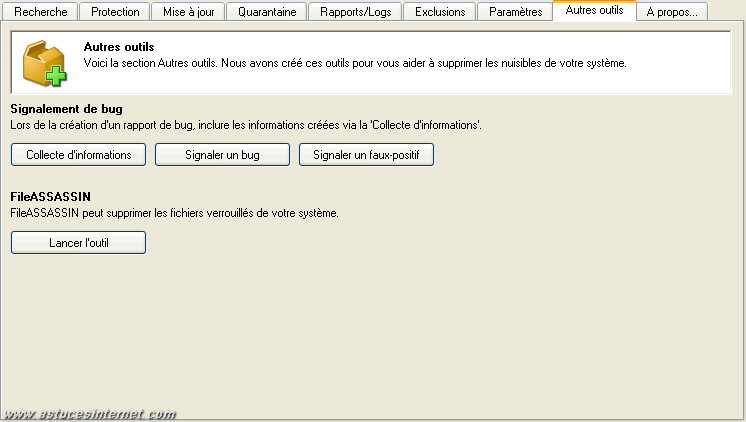Click Signaler un bug button
Screen dimensions: 746x422
click(222, 155)
